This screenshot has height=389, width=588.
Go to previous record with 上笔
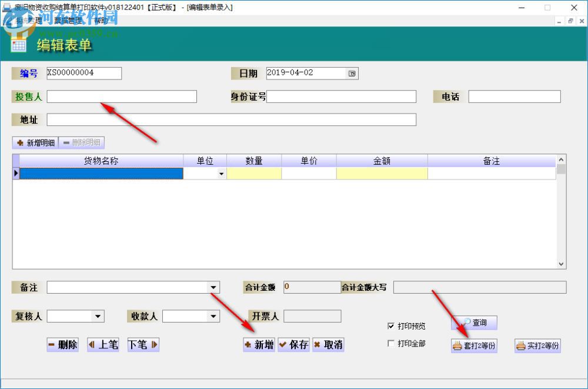103,344
